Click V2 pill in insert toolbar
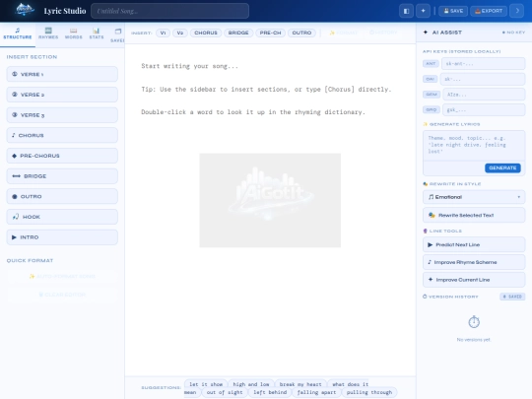 pyautogui.click(x=180, y=33)
